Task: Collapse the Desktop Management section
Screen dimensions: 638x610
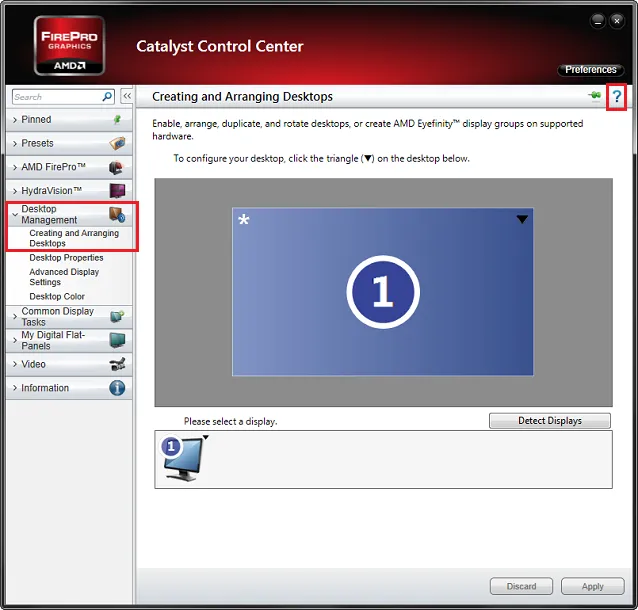Action: tap(49, 214)
